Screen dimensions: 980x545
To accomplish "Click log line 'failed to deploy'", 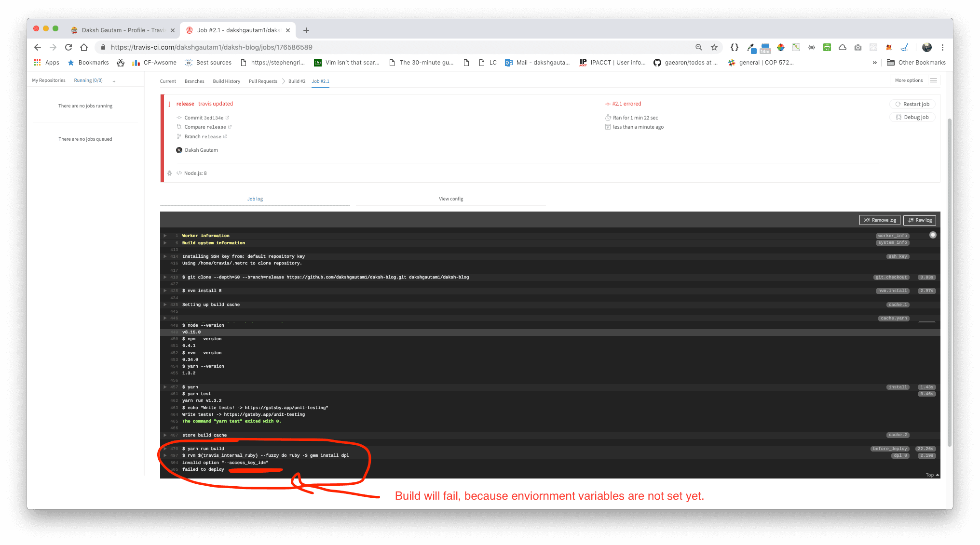I will point(203,469).
